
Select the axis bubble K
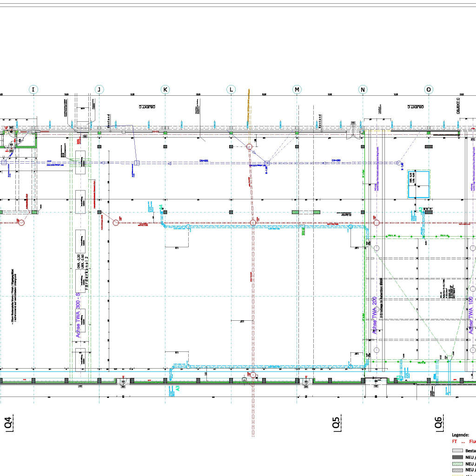[x=165, y=90]
